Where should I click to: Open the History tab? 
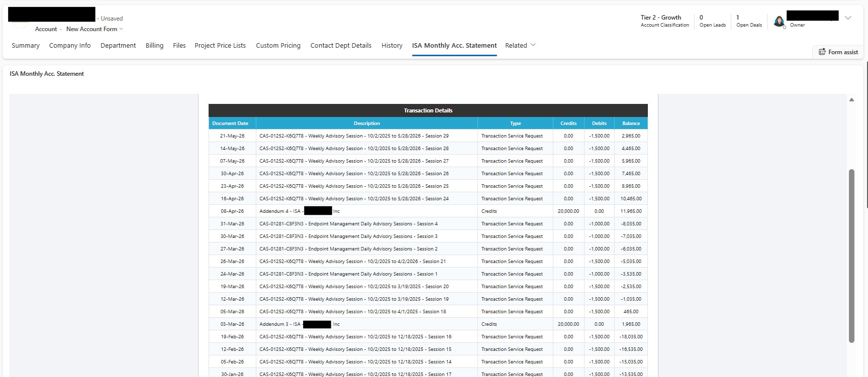[x=392, y=45]
